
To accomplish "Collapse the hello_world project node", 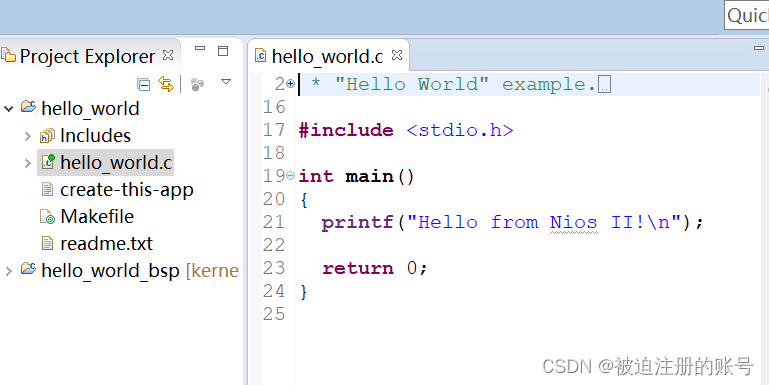I will click(8, 108).
